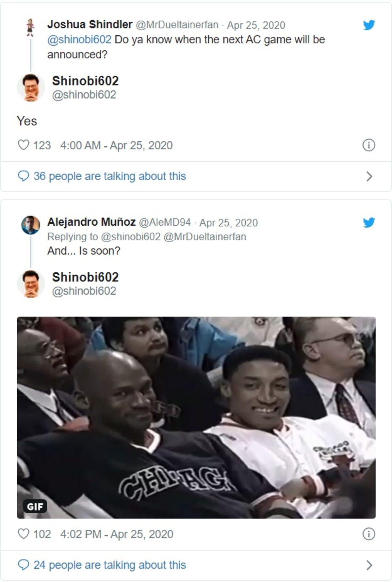Play the basketball GIF
The width and height of the screenshot is (392, 582).
pos(196,417)
